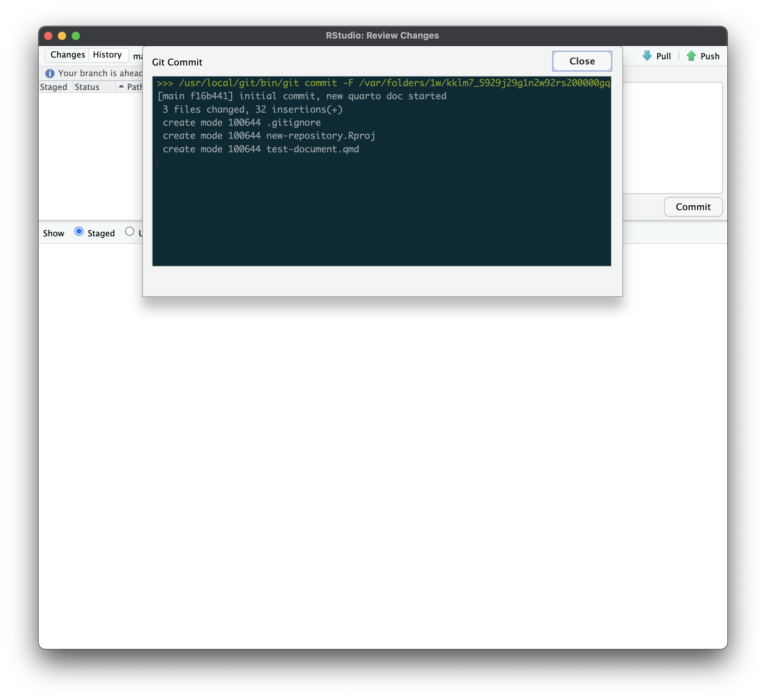Image resolution: width=766 pixels, height=700 pixels.
Task: Sort by the Status column header
Action: [x=87, y=87]
